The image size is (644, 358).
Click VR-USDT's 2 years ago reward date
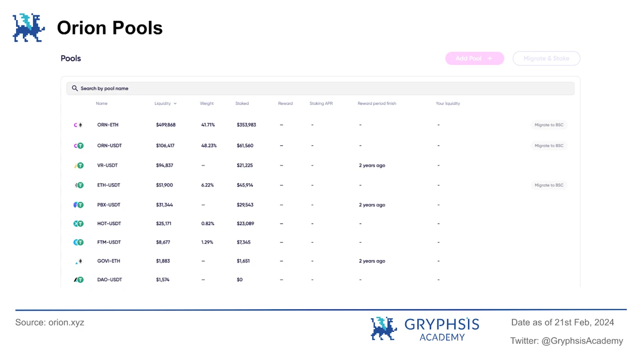click(x=372, y=165)
